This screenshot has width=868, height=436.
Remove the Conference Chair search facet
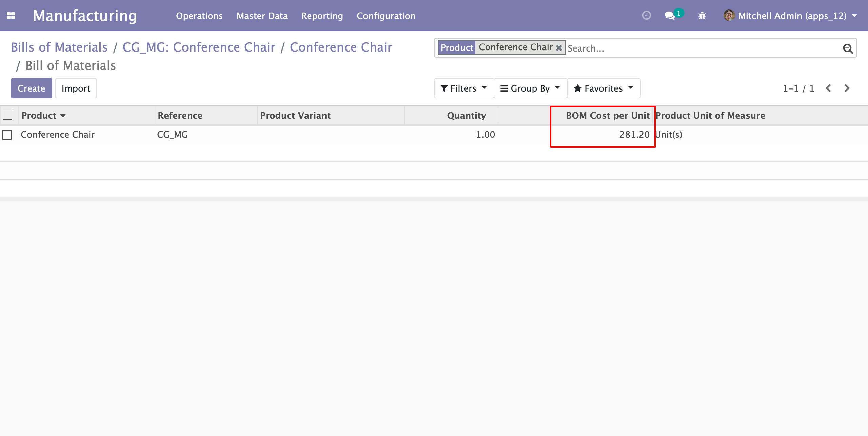pyautogui.click(x=559, y=48)
